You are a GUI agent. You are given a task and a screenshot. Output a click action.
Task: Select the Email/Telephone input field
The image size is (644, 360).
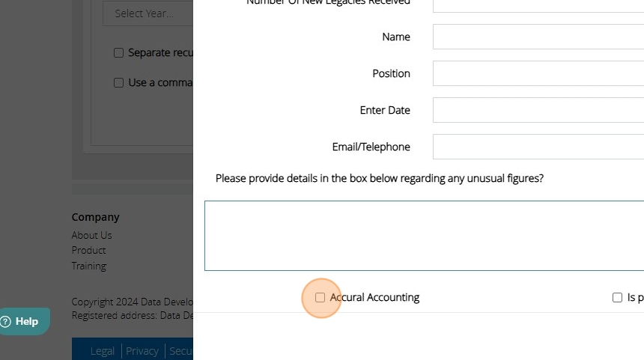pyautogui.click(x=538, y=147)
